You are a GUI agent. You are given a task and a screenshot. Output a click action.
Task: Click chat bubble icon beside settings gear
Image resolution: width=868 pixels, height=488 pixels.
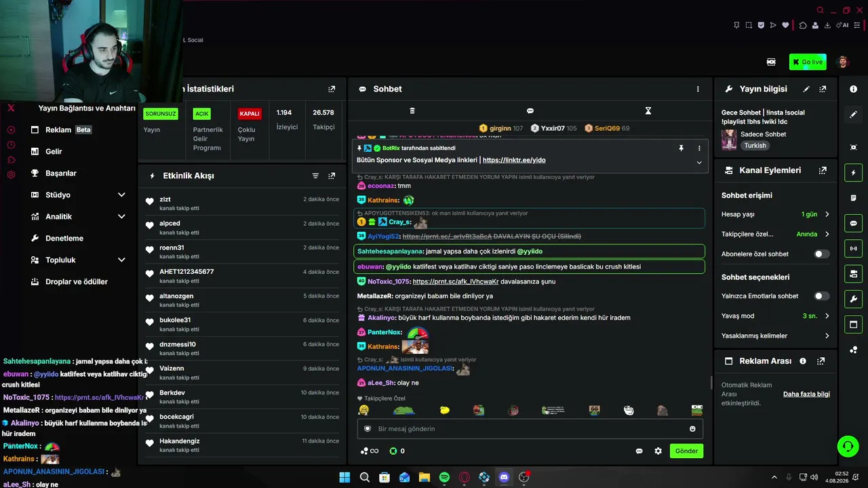[x=639, y=451]
